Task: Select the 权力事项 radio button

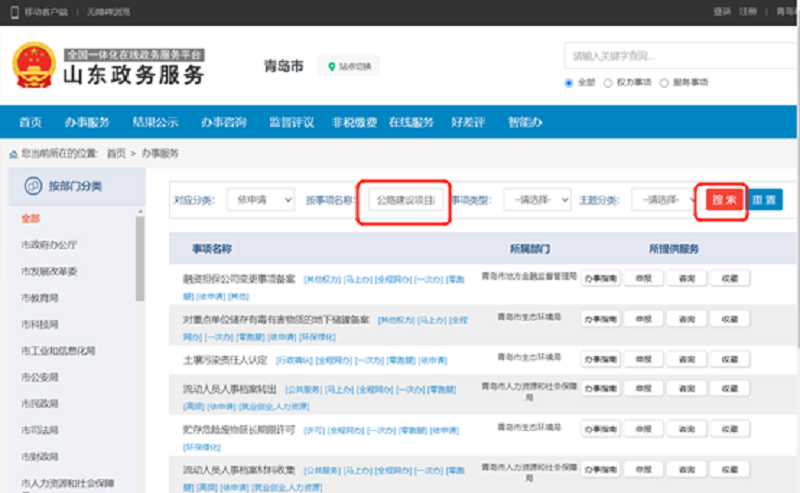Action: 608,83
